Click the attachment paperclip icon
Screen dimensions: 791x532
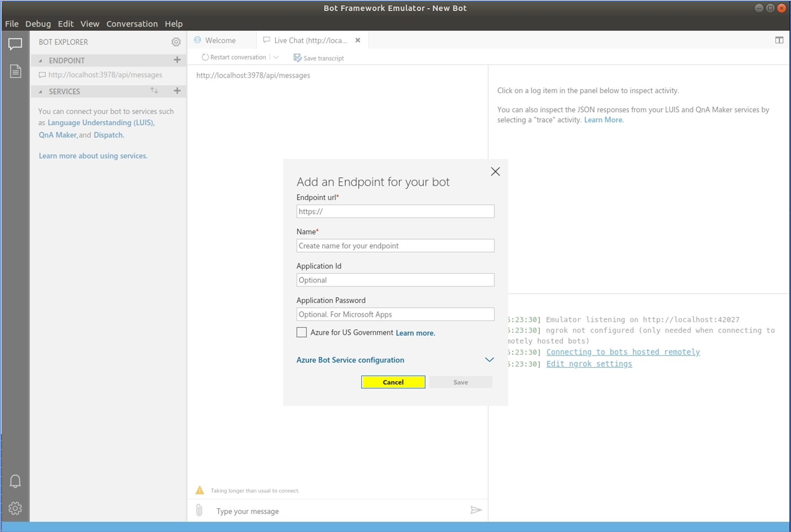point(199,510)
